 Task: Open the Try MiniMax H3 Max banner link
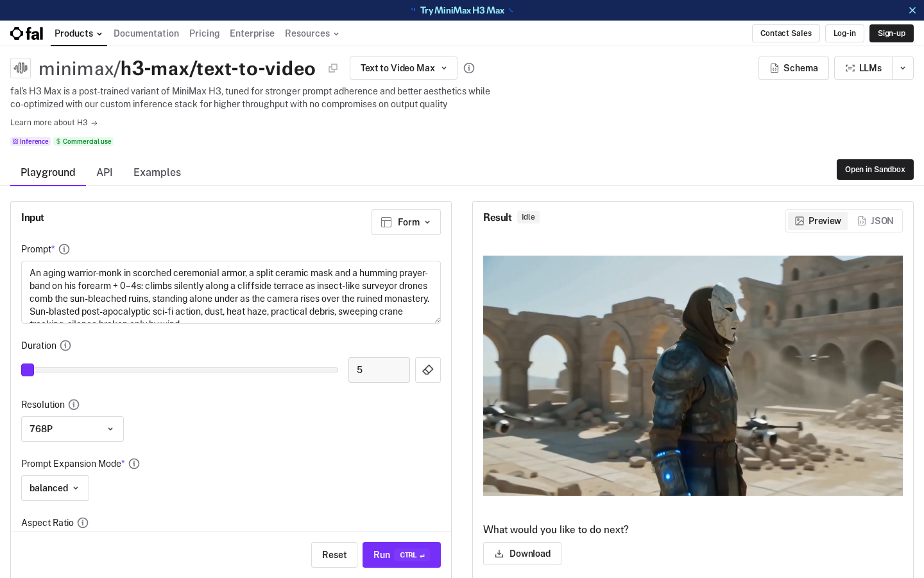pyautogui.click(x=462, y=10)
